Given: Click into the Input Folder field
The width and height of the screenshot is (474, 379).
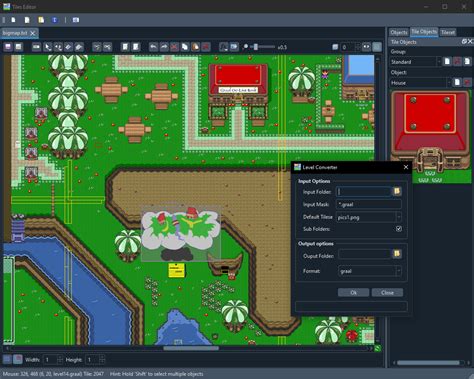Looking at the screenshot, I should 363,191.
